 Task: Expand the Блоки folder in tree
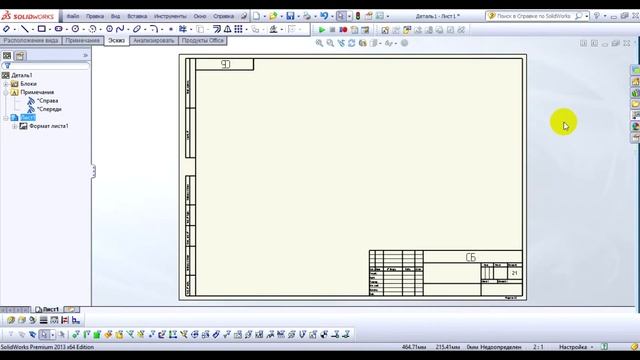pyautogui.click(x=6, y=84)
